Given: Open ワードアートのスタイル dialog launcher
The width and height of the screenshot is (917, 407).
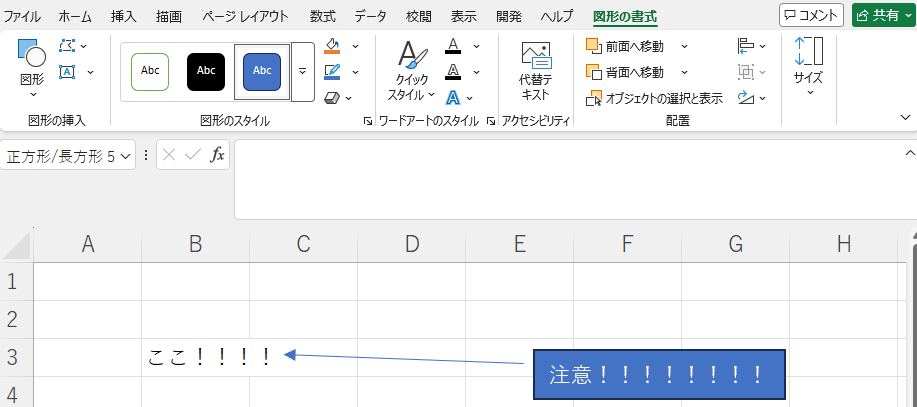Looking at the screenshot, I should pos(490,121).
